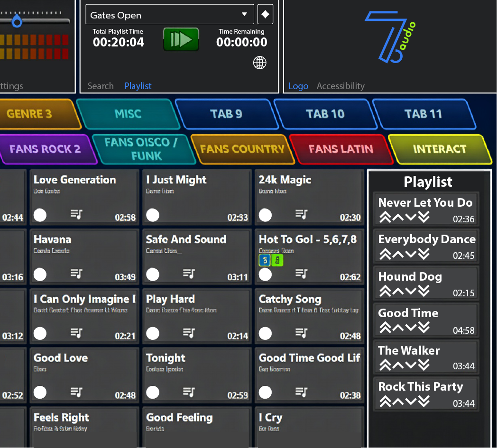Image resolution: width=497 pixels, height=448 pixels.
Task: Move Never Let You Do down one
Action: (411, 217)
